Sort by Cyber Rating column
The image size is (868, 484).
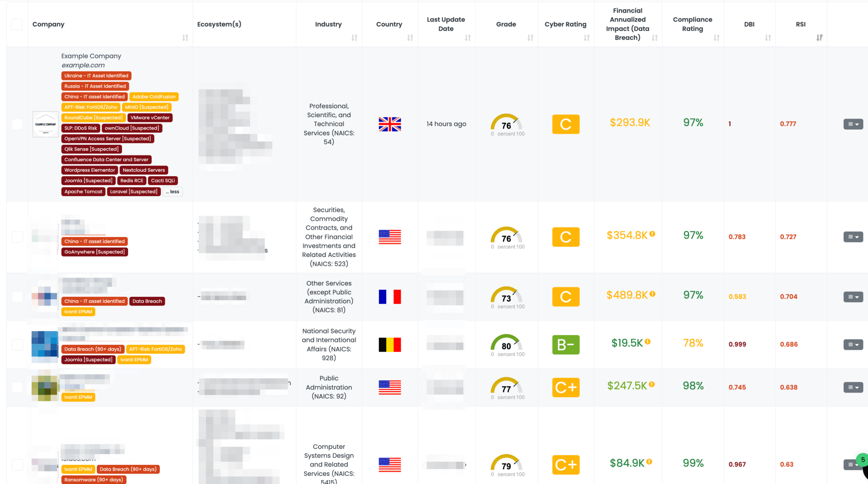[587, 38]
